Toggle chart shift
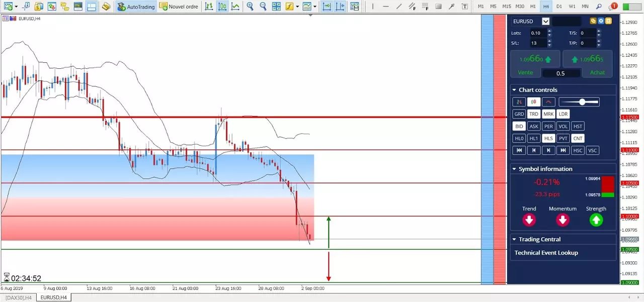Image resolution: width=644 pixels, height=302 pixels. tap(340, 7)
